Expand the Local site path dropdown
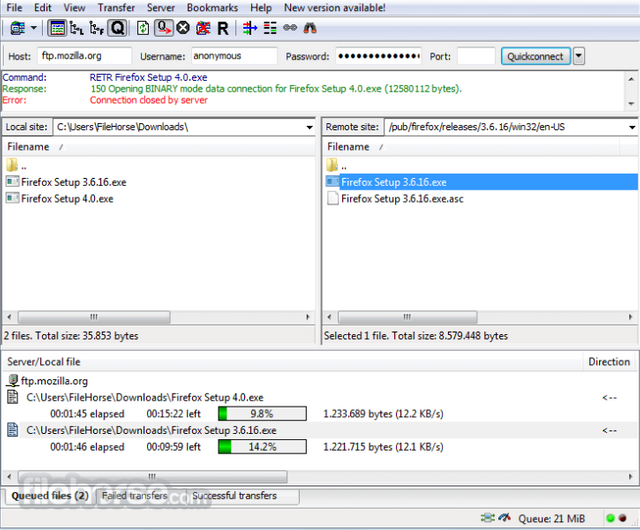Screen dimensions: 640x530 click(309, 127)
